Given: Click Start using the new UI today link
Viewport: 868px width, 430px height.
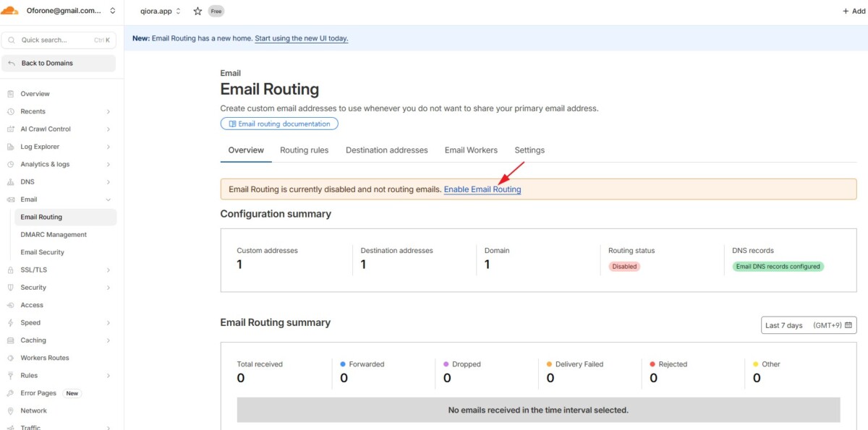Looking at the screenshot, I should [x=302, y=38].
